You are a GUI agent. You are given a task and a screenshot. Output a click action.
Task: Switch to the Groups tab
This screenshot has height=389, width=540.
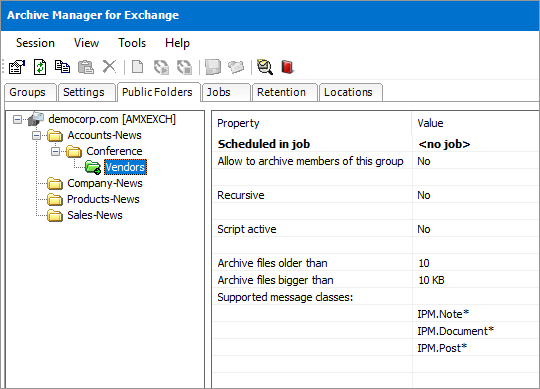tap(30, 92)
